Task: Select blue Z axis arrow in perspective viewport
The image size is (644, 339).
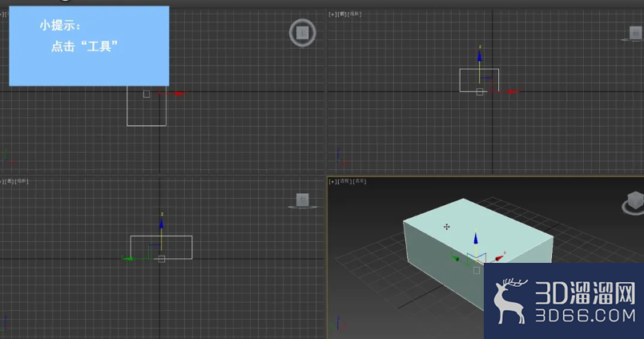Action: coord(476,238)
